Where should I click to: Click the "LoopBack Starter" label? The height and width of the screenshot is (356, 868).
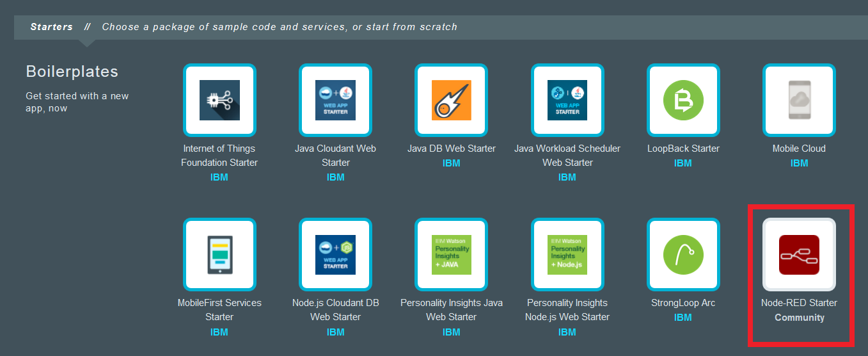683,149
